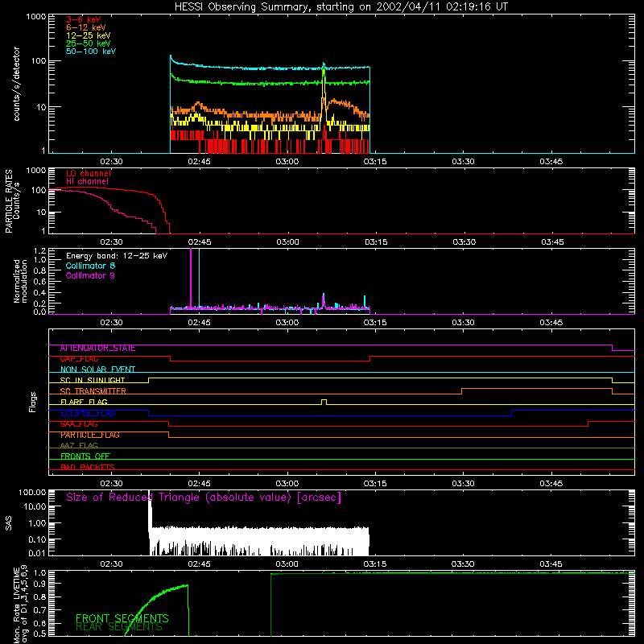Viewport: 644px width, 644px height.
Task: Click the ECLIPSE_FLAG step-up on the blue line
Action: (x=512, y=413)
